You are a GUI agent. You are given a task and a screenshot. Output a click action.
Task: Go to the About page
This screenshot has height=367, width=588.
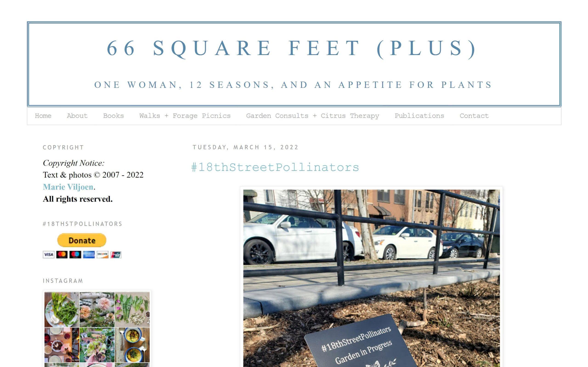(x=77, y=116)
